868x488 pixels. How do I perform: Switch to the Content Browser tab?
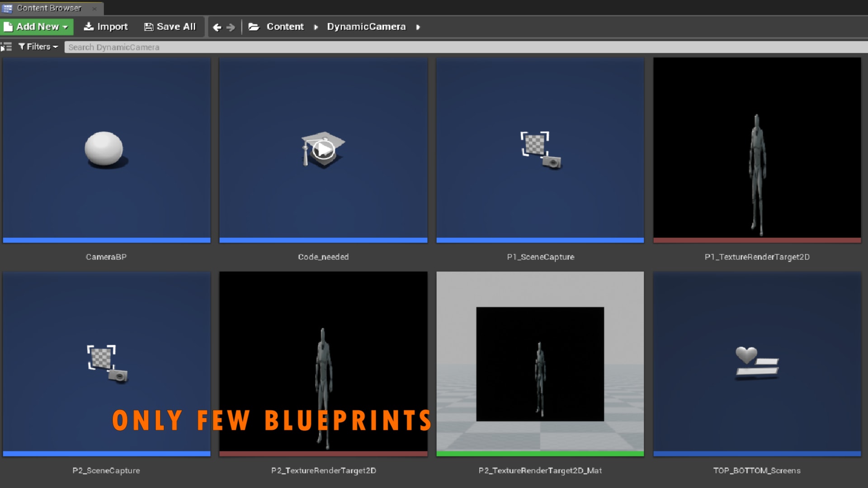point(47,8)
